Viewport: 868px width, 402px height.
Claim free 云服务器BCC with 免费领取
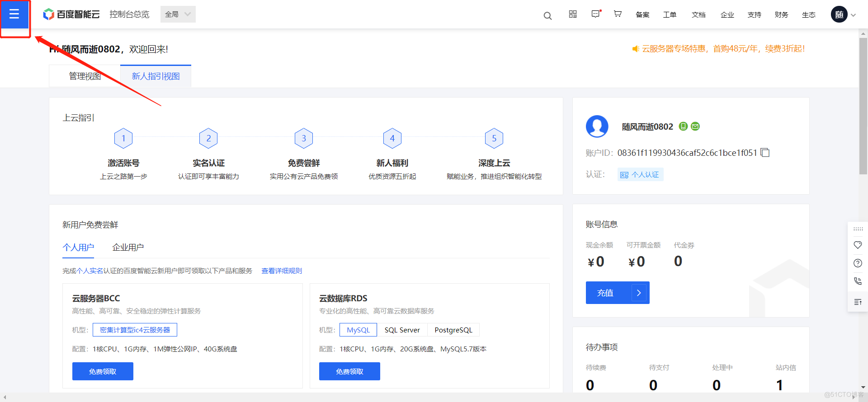pos(103,371)
